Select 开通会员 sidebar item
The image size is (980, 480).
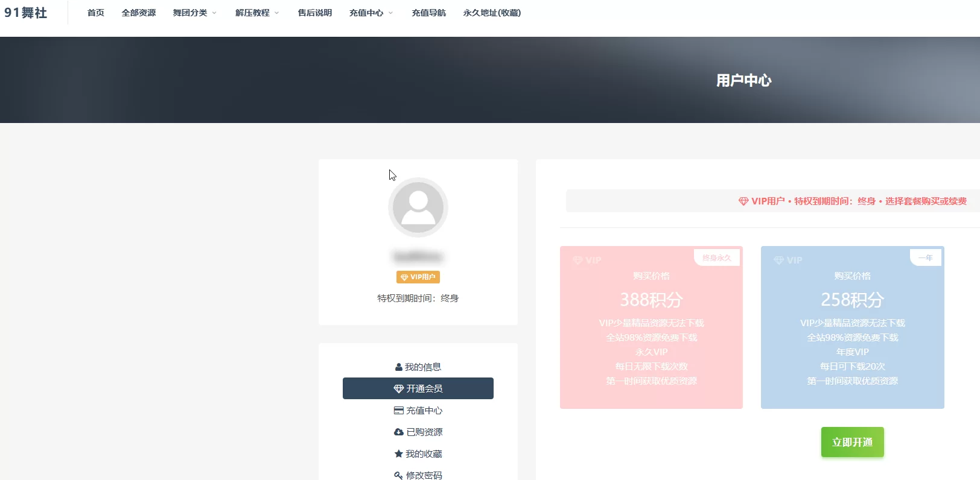coord(418,388)
